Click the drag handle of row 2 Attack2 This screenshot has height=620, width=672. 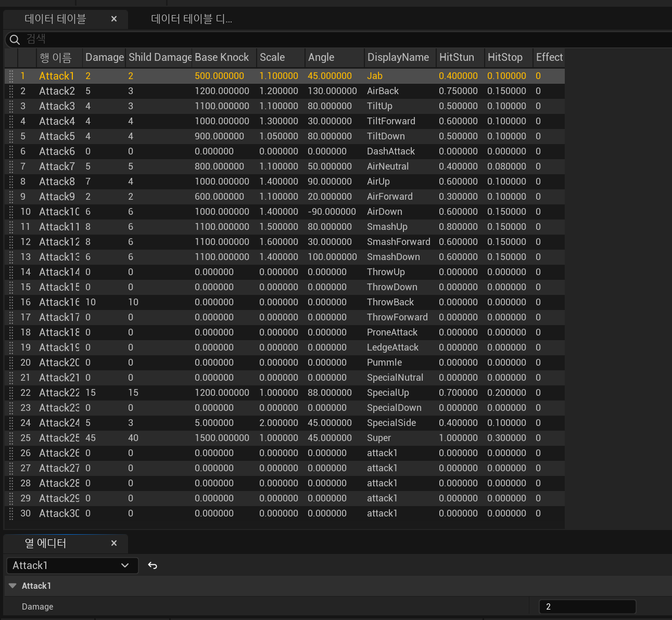11,91
